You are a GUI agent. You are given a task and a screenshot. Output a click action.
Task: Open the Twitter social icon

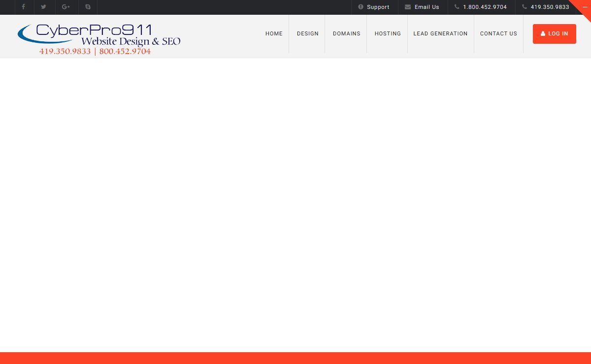[43, 7]
